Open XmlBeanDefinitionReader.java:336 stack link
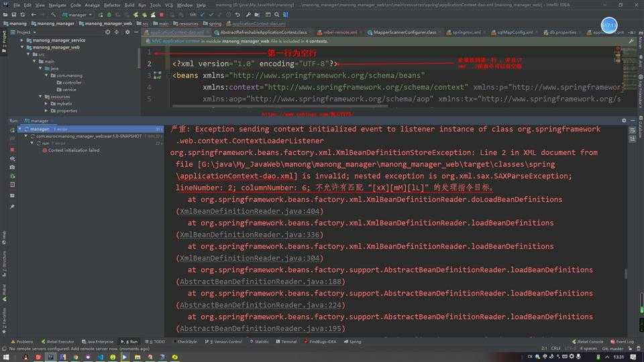This screenshot has width=644, height=362. click(x=250, y=235)
